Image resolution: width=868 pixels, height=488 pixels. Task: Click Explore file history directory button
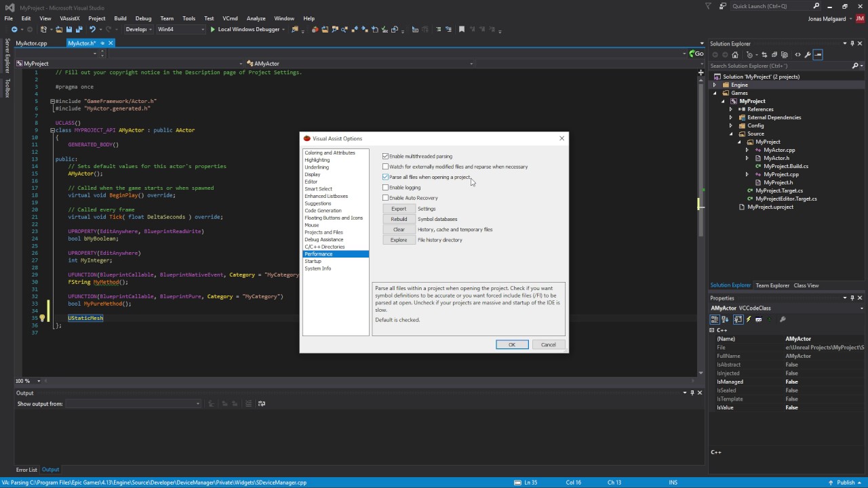pos(399,240)
